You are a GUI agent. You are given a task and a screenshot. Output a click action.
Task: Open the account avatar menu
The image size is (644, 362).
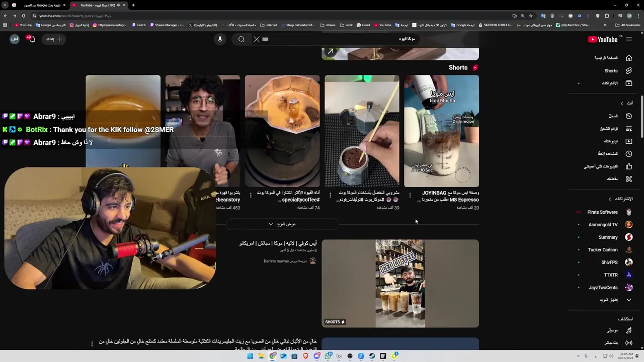pyautogui.click(x=15, y=39)
